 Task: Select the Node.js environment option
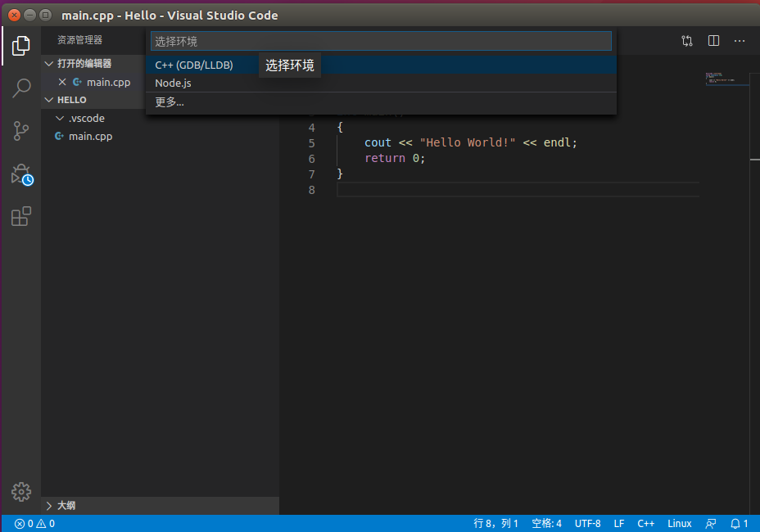coord(172,83)
